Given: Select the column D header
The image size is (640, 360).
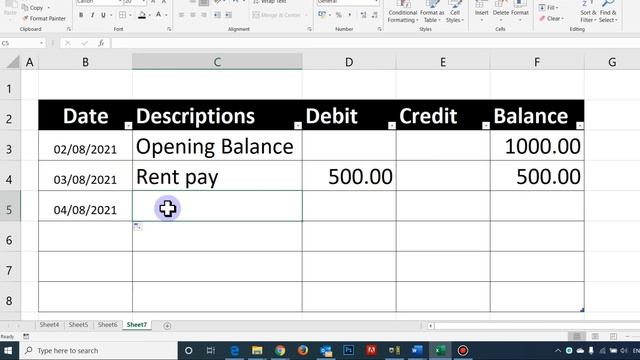Looking at the screenshot, I should (349, 62).
